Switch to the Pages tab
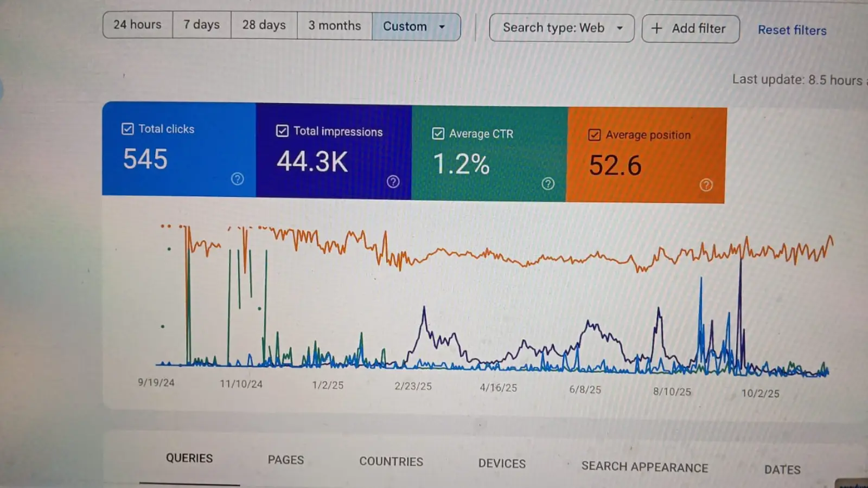Screen dimensions: 868x488 point(285,460)
